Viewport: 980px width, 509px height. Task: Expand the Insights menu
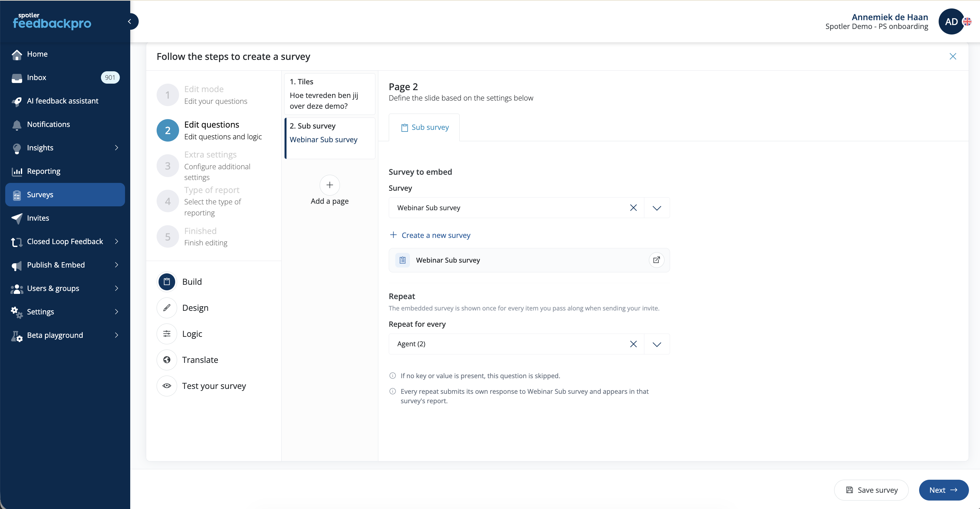click(x=65, y=148)
